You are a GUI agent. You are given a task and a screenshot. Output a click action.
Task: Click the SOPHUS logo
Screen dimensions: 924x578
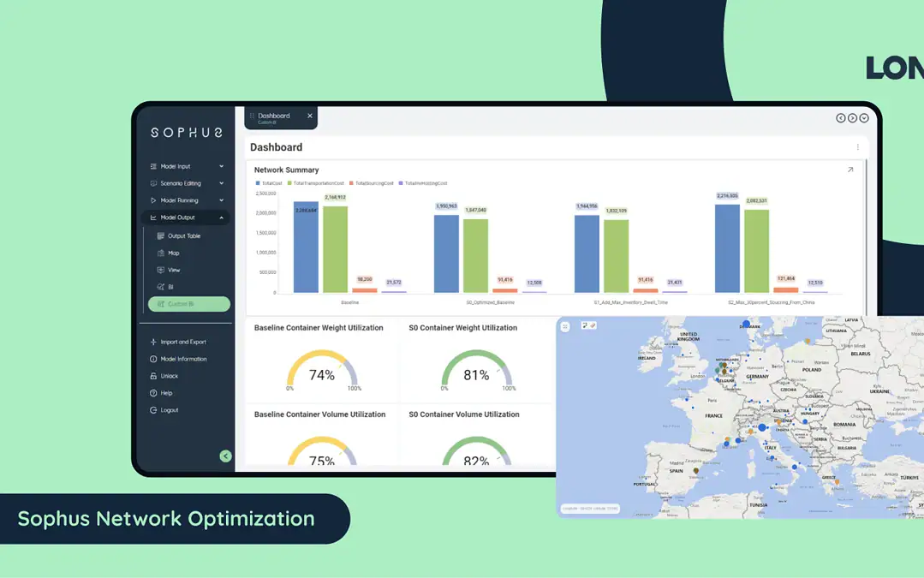click(187, 133)
